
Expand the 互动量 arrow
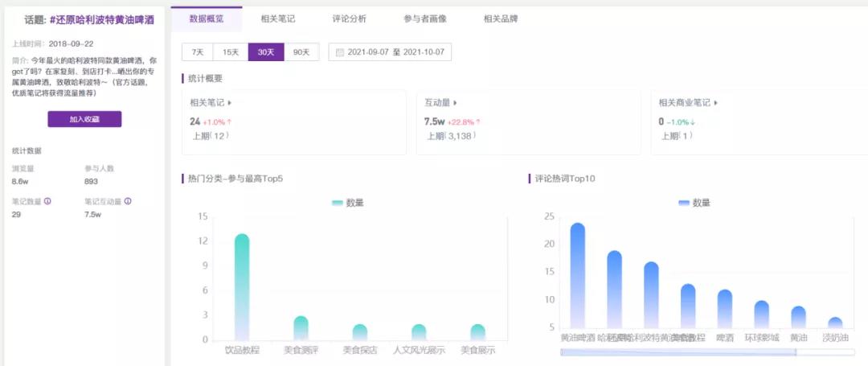(456, 102)
